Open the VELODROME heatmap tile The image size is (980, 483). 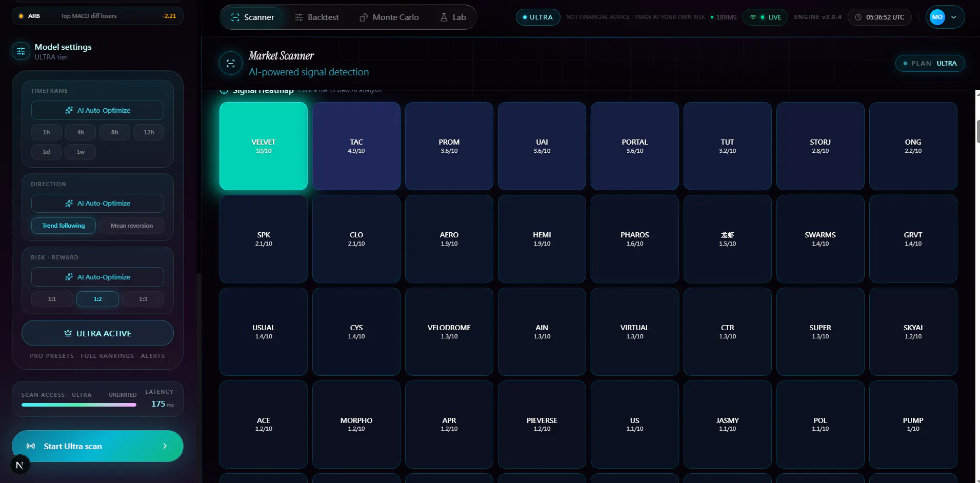click(x=449, y=332)
